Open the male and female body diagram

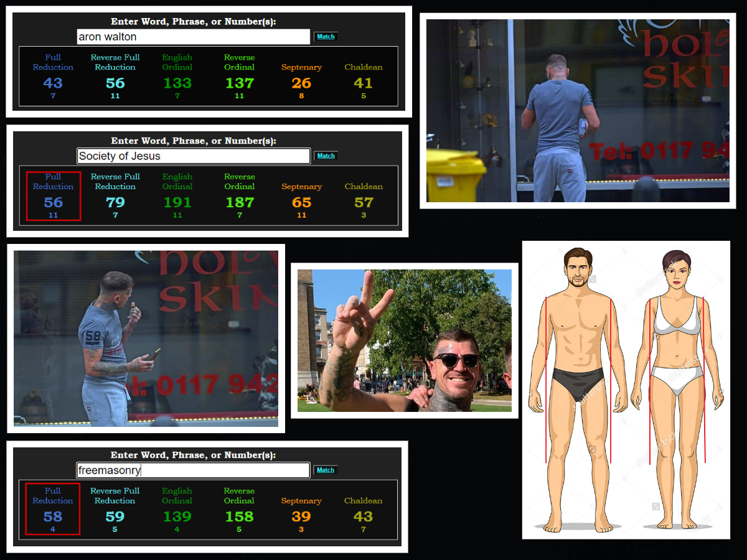tap(626, 390)
